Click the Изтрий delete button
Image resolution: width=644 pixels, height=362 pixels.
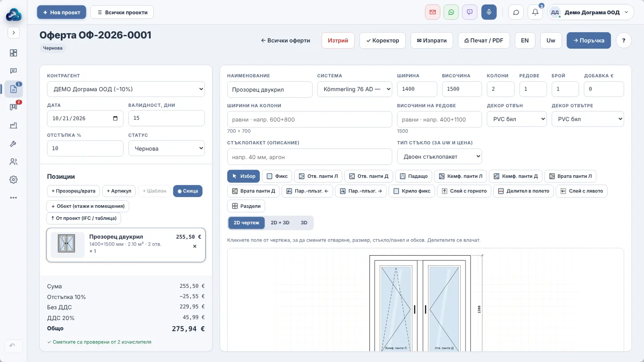[338, 40]
